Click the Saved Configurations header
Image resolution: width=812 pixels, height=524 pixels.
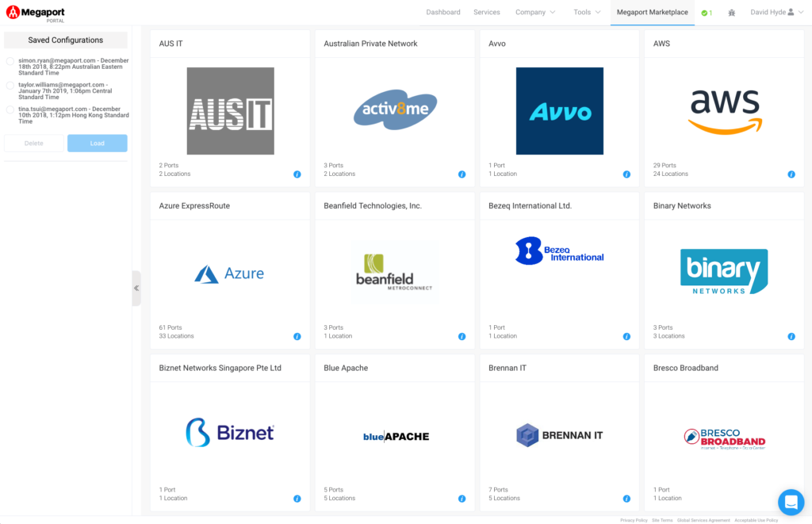[x=66, y=40]
